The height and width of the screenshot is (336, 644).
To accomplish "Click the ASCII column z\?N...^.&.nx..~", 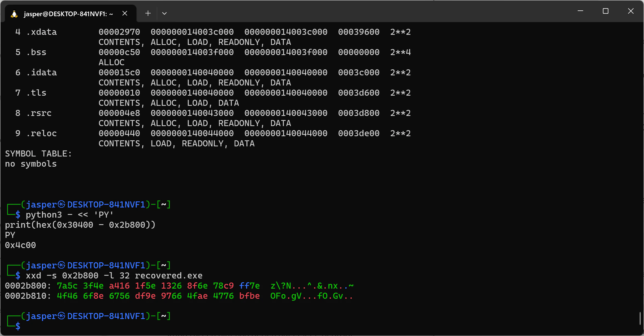I will 312,286.
